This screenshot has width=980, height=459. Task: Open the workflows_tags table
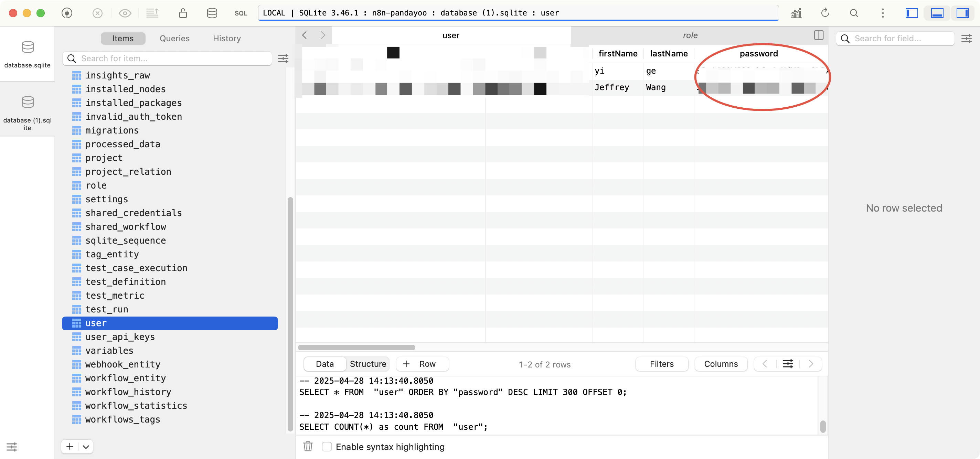[170, 419]
